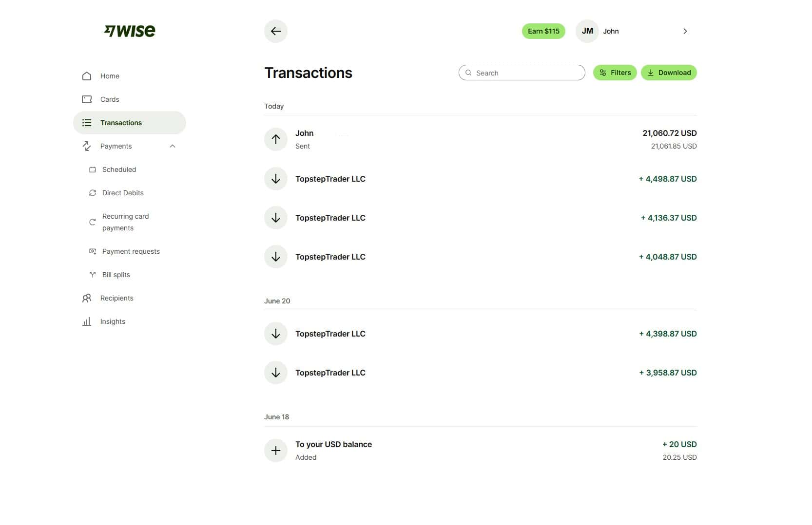
Task: Click the Payment requests icon
Action: (x=93, y=251)
